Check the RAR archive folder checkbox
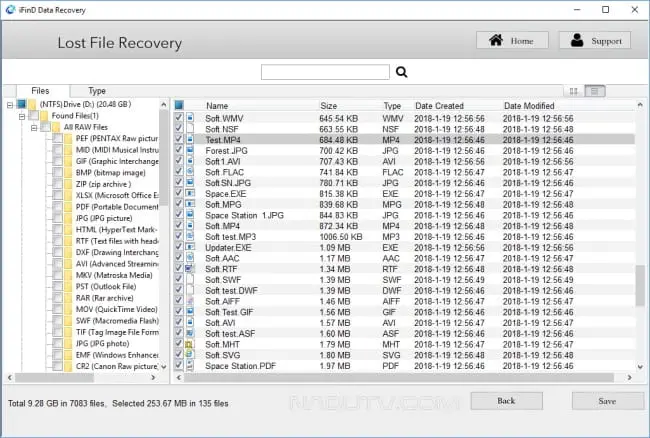The height and width of the screenshot is (438, 650). 57,298
